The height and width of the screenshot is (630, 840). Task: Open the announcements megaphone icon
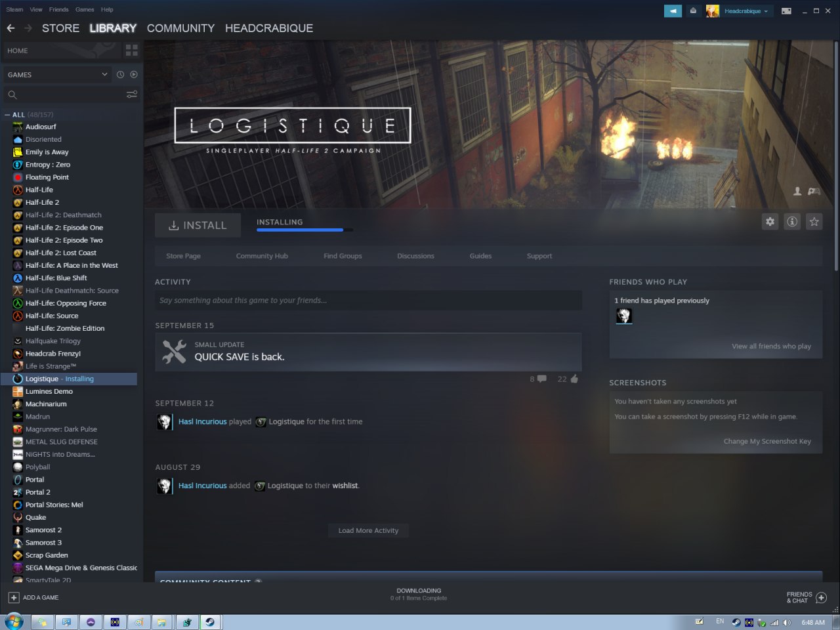[x=673, y=11]
